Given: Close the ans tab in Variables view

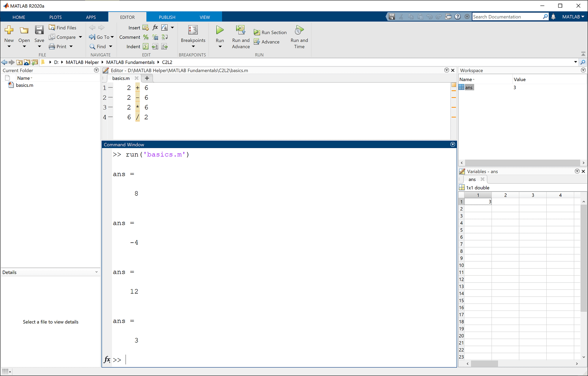Looking at the screenshot, I should coord(483,179).
